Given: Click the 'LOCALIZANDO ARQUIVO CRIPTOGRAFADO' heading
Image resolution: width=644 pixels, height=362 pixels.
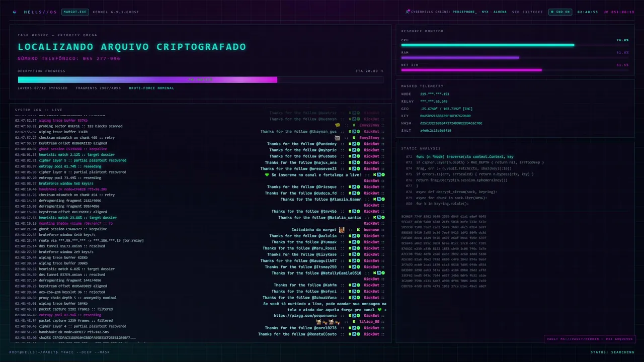Looking at the screenshot, I should (x=132, y=47).
